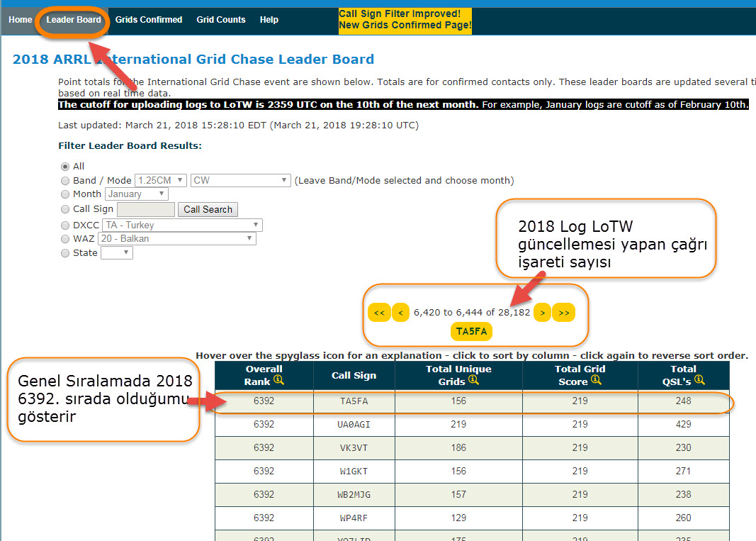Open the Home menu item
This screenshot has height=541, width=756.
point(21,20)
